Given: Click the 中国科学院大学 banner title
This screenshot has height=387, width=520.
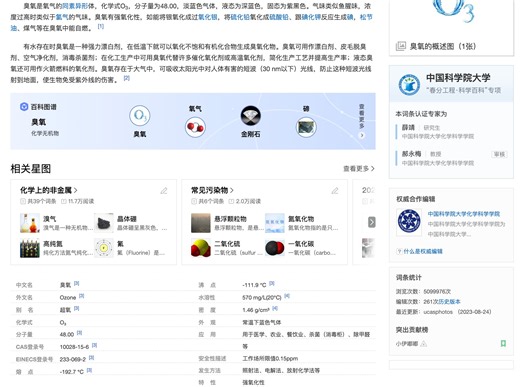Looking at the screenshot, I should click(x=458, y=78).
